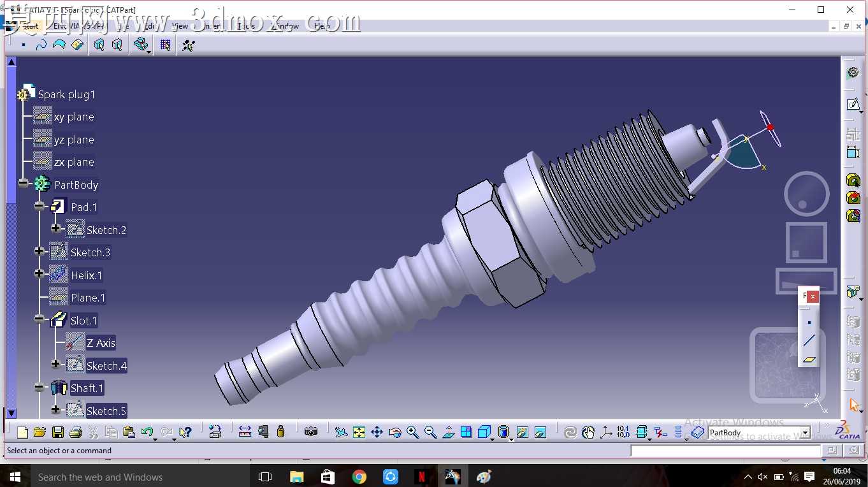Print the document
This screenshot has width=868, height=487.
click(75, 432)
